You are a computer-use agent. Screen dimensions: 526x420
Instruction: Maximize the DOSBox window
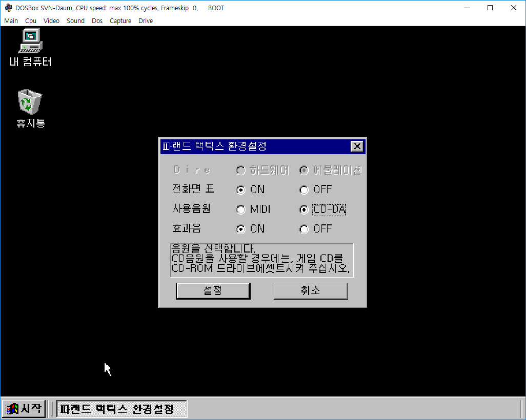(x=490, y=8)
